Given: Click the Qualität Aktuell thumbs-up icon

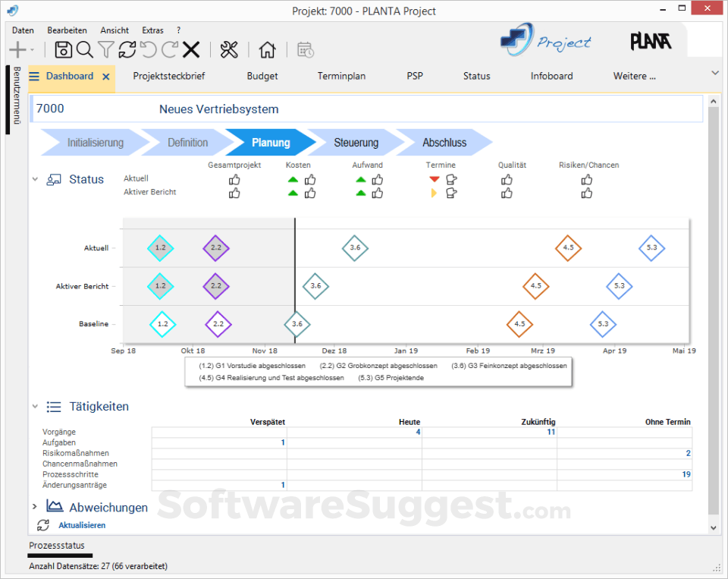Looking at the screenshot, I should click(x=507, y=179).
